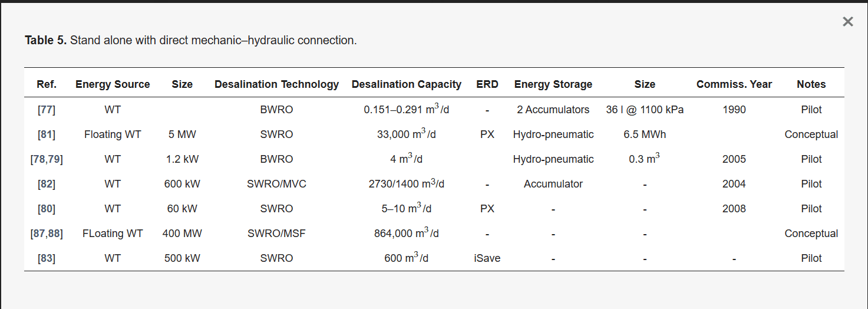Screen dimensions: 868x309
Task: Select the Desalination Capacity column header
Action: 406,84
